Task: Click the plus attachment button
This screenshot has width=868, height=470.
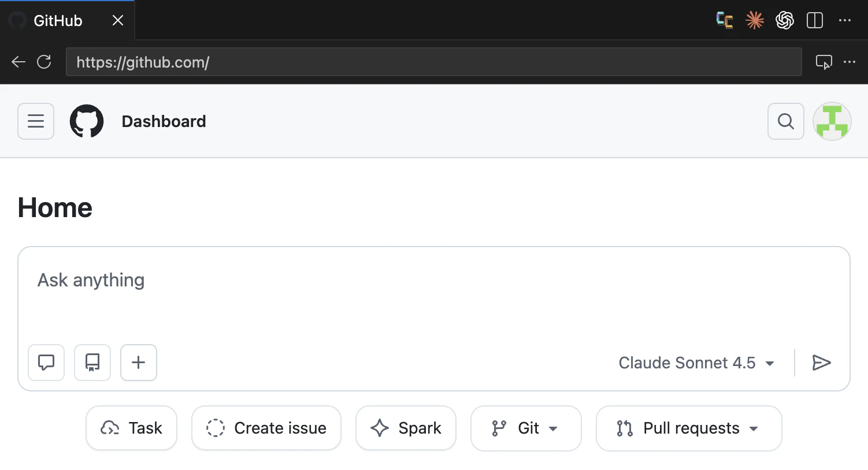Action: [x=139, y=363]
